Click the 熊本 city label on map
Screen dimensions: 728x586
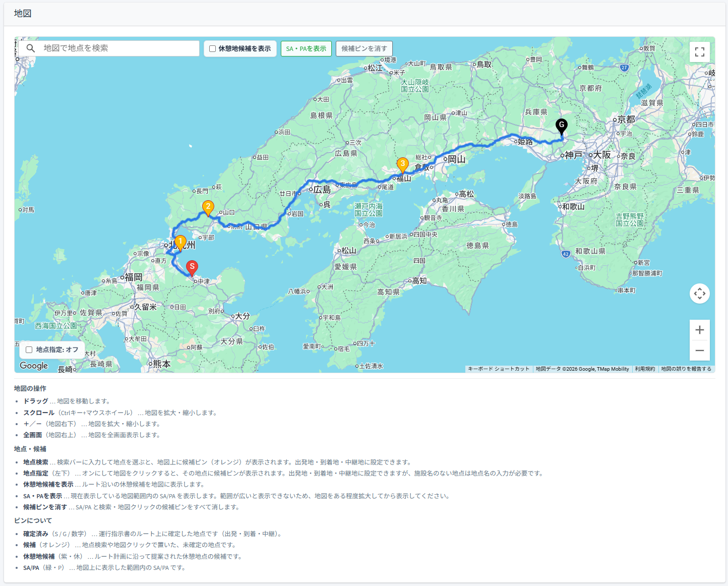click(x=162, y=364)
